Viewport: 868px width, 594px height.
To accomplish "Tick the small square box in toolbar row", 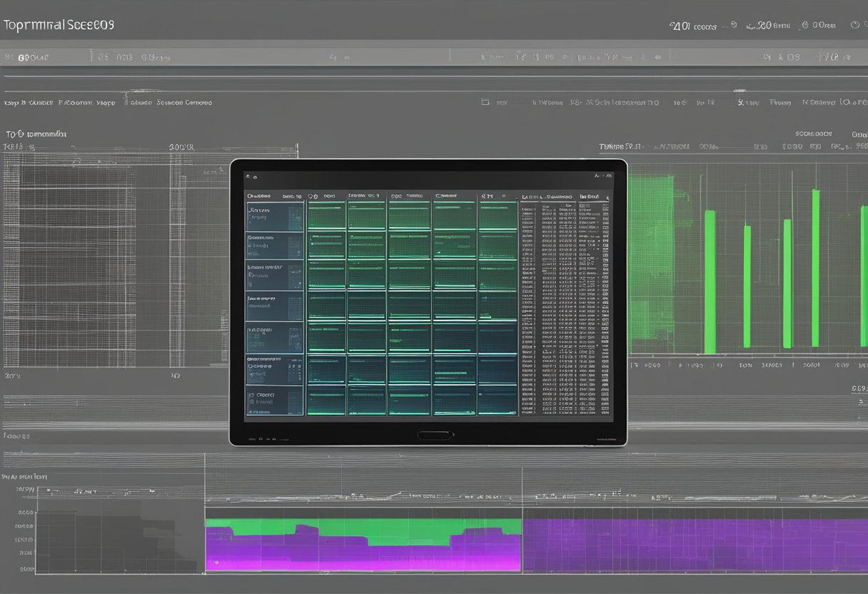I will coord(485,103).
